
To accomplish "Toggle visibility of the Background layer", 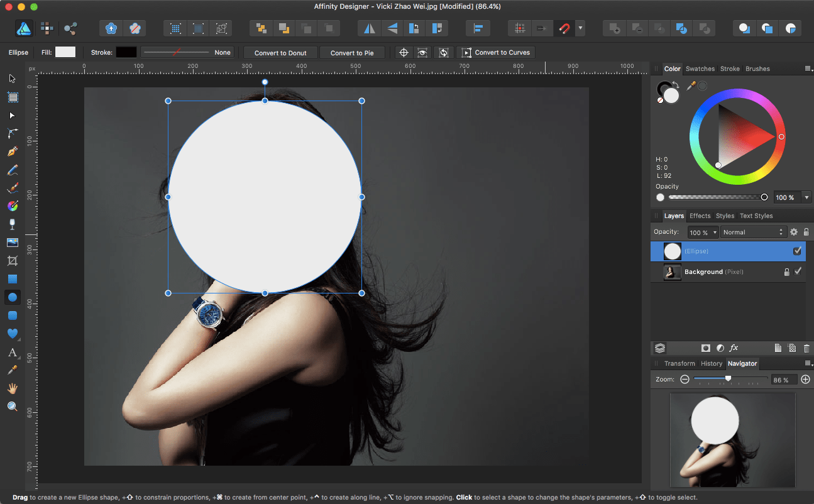I will point(798,271).
